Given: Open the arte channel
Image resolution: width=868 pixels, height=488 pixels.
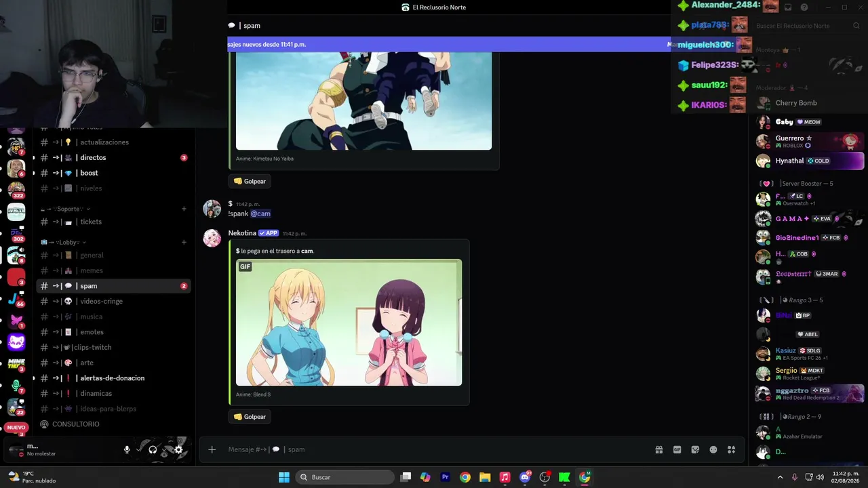Looking at the screenshot, I should click(113, 363).
